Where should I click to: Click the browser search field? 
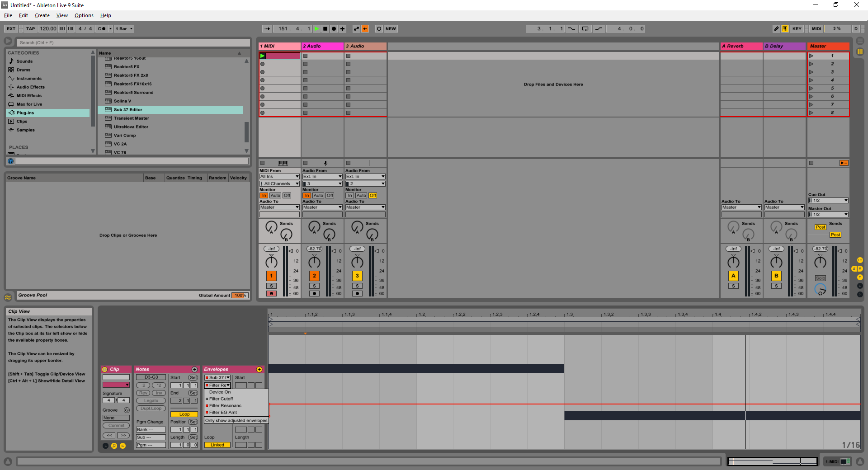click(133, 42)
